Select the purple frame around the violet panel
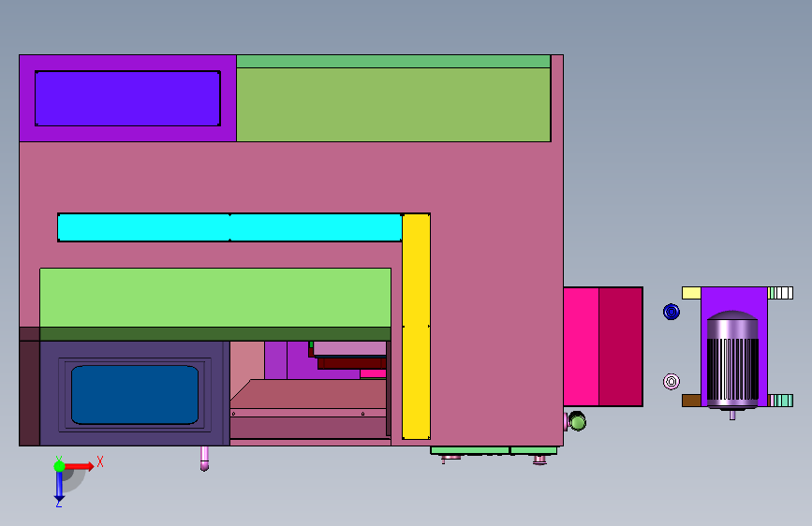The width and height of the screenshot is (812, 526). coord(127,134)
